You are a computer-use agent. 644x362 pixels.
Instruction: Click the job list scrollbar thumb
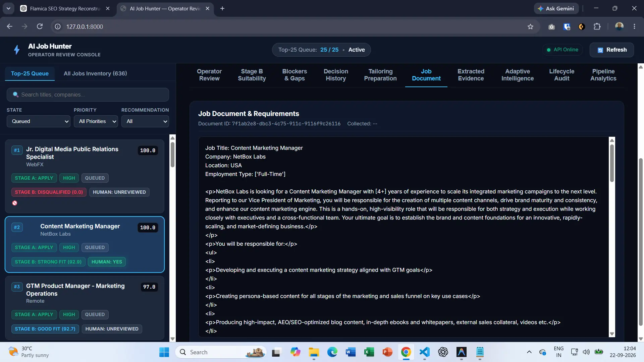point(172,155)
